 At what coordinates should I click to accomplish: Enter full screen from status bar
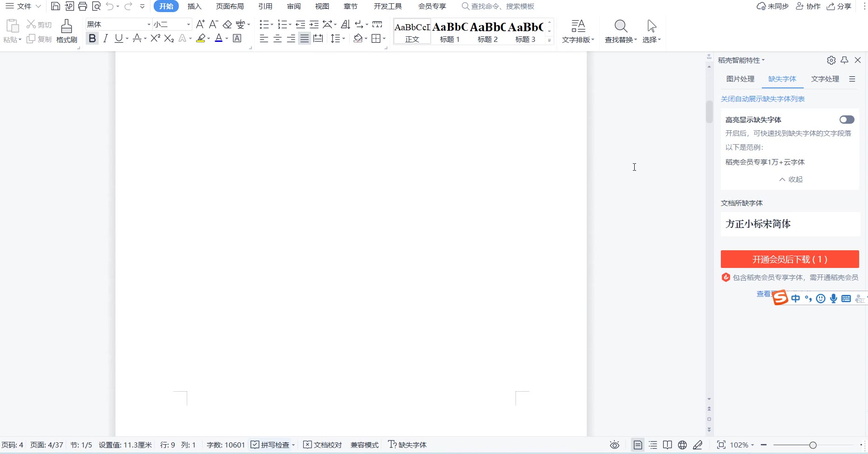pyautogui.click(x=721, y=445)
